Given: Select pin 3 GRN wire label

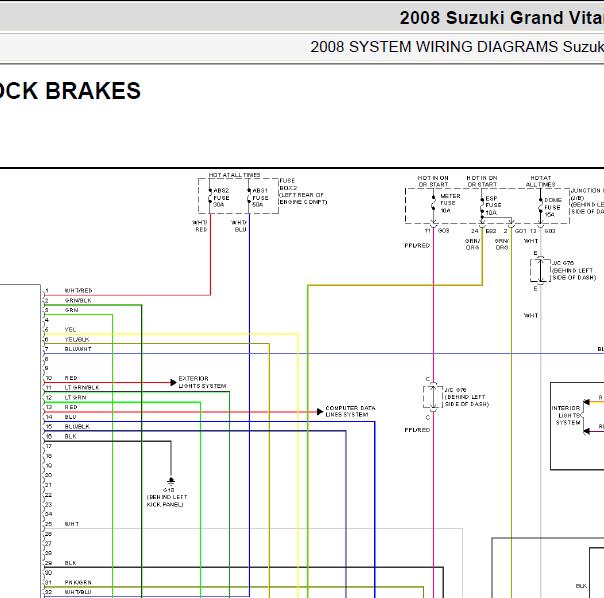Looking at the screenshot, I should click(71, 310).
